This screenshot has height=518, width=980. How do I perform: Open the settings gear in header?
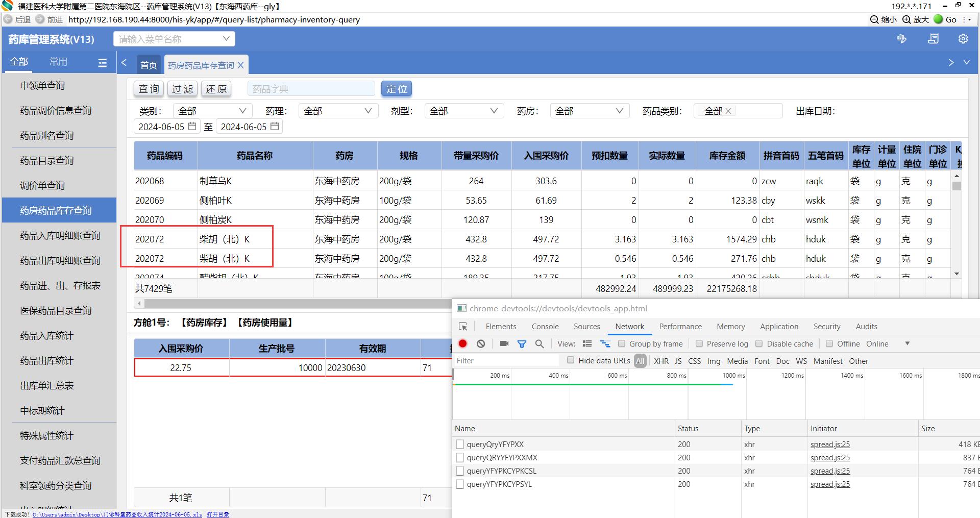coord(963,39)
